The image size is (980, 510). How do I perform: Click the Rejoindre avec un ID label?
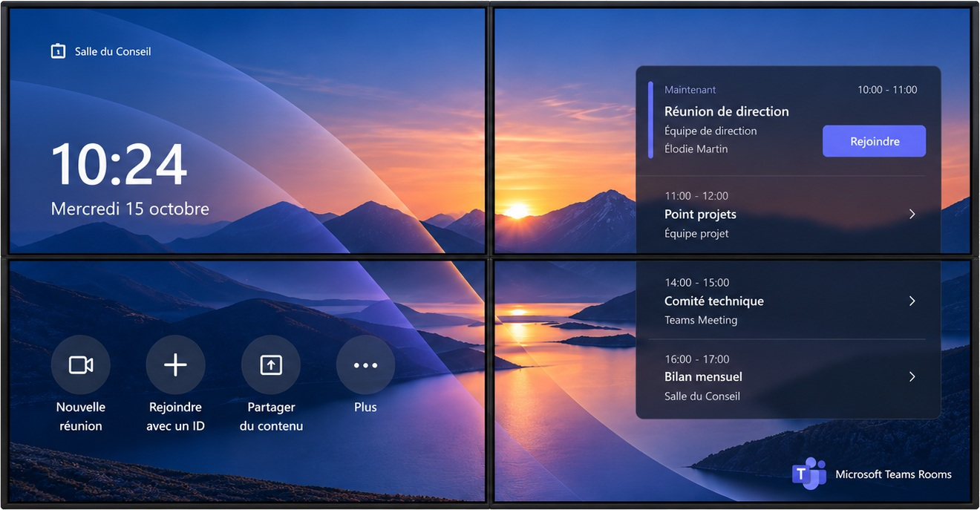click(176, 416)
